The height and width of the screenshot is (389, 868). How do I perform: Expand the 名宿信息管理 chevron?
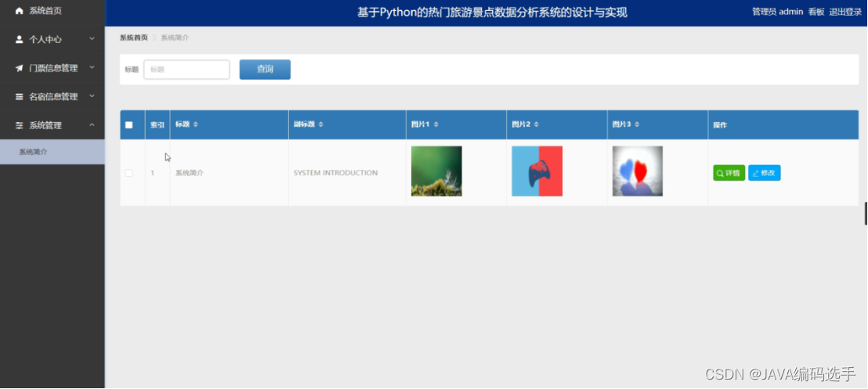tap(92, 95)
